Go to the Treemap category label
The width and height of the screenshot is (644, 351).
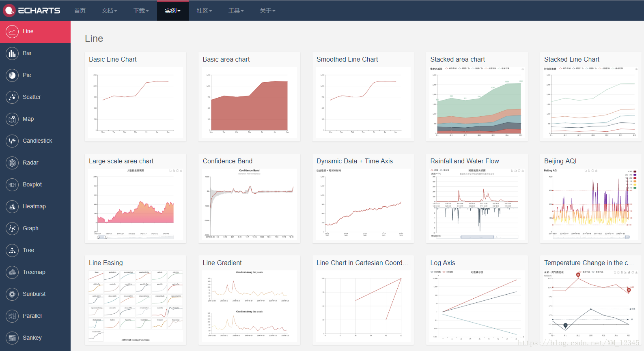34,272
